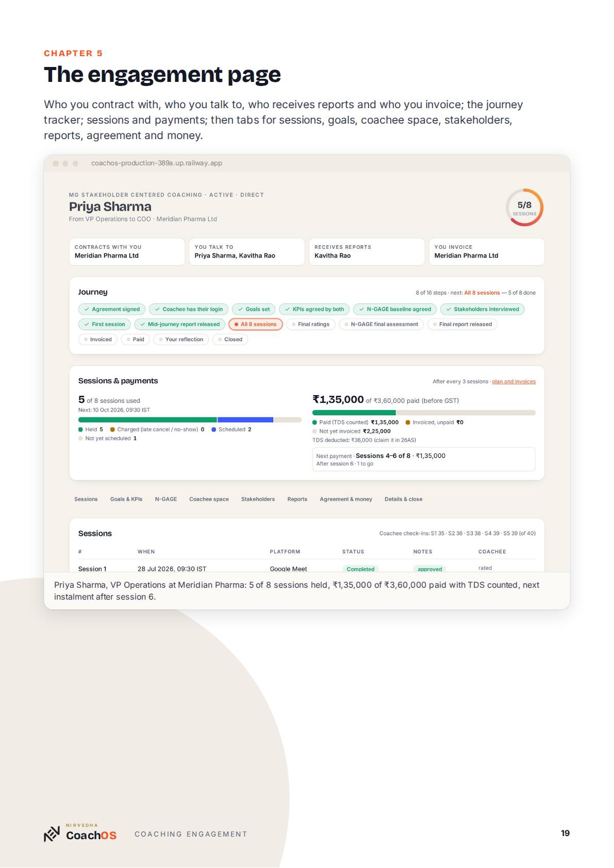Image resolution: width=614 pixels, height=868 pixels.
Task: Click the 'Google Meet' platform cell
Action: click(x=288, y=569)
